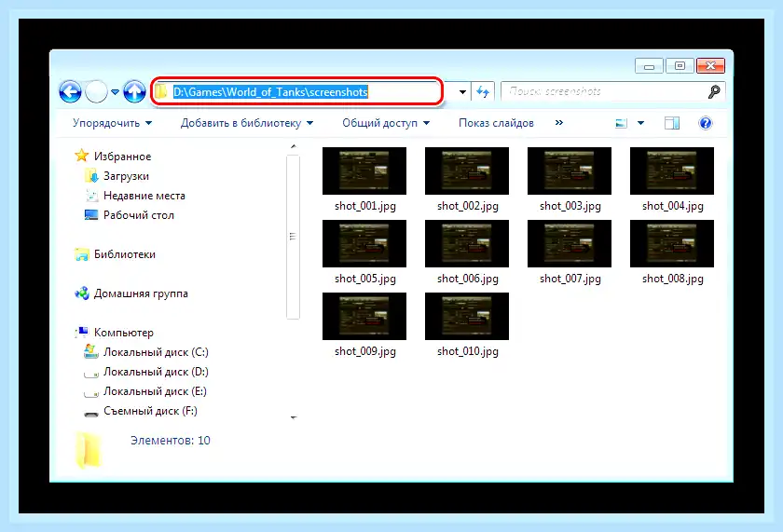Click the drive C: icon
Viewport: 783px width, 532px height.
91,351
